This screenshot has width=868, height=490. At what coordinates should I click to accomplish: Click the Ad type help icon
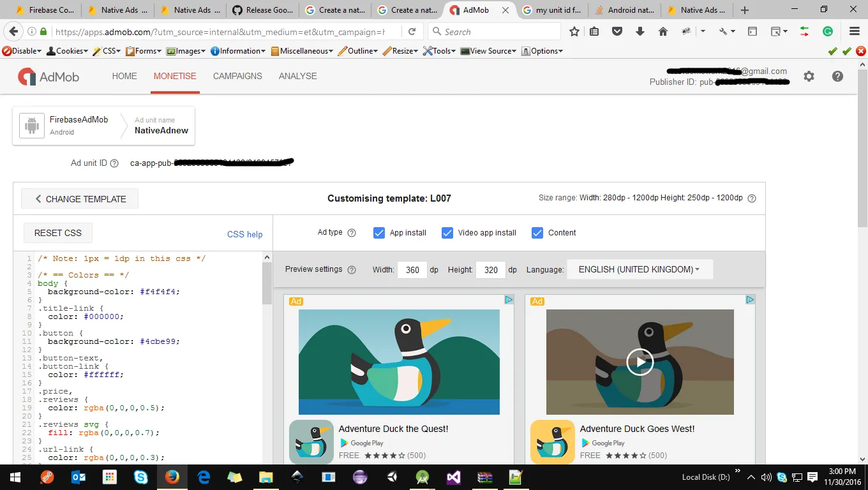point(352,233)
